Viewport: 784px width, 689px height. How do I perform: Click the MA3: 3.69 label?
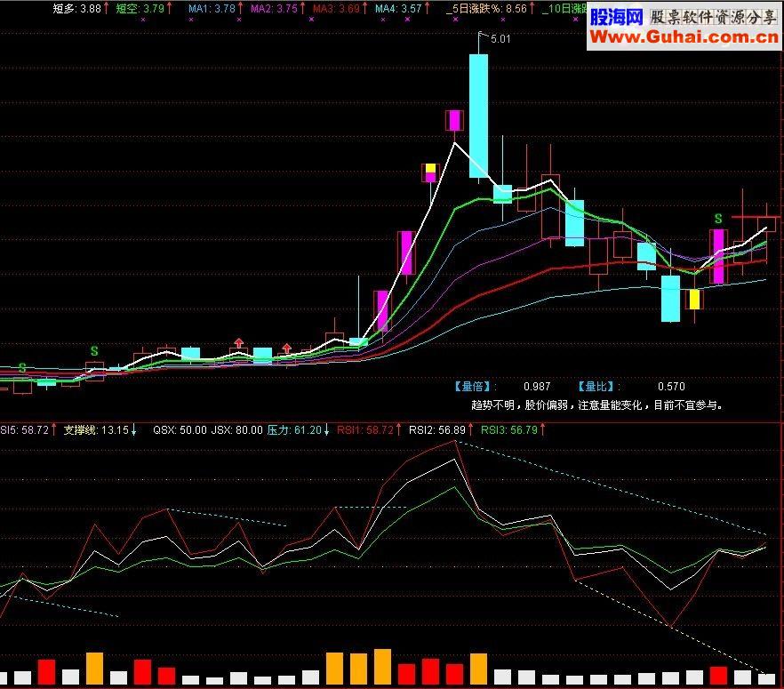tap(336, 9)
